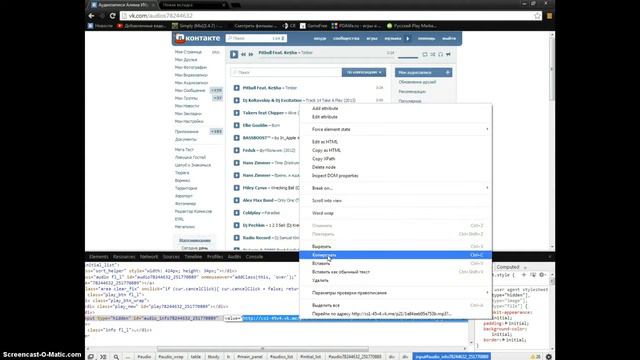Click the audio search field above track list
Image resolution: width=640 pixels, height=360 pixels.
coord(286,72)
